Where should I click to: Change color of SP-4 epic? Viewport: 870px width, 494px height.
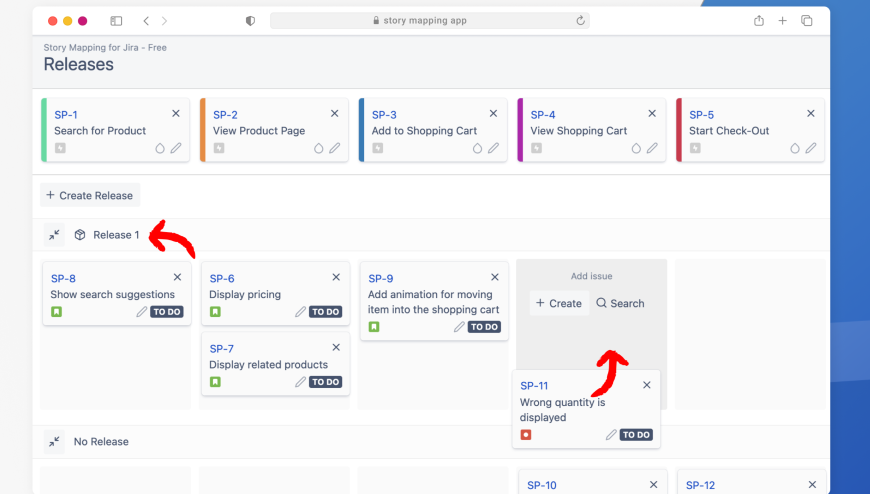[x=636, y=148]
